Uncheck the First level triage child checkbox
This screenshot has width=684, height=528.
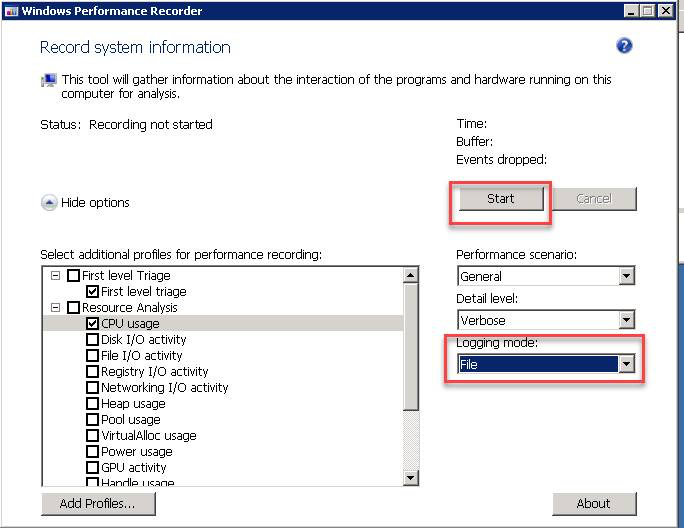point(92,291)
